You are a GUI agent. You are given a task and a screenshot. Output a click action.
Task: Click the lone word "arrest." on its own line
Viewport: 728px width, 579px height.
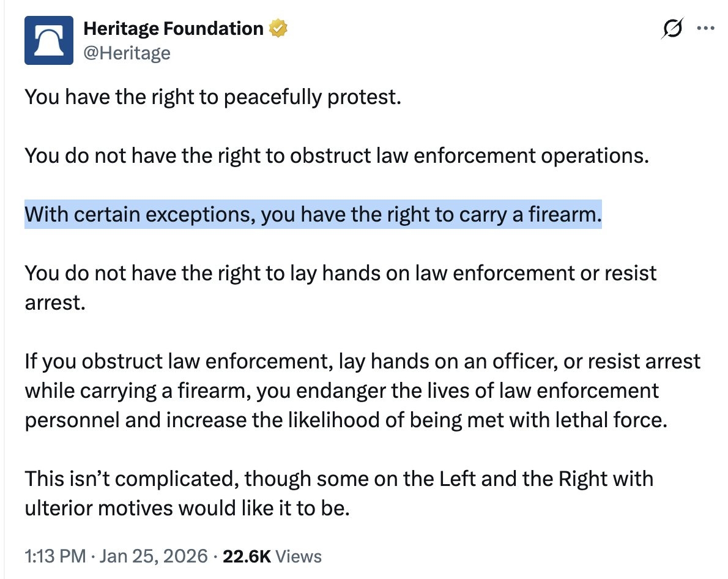pyautogui.click(x=54, y=303)
